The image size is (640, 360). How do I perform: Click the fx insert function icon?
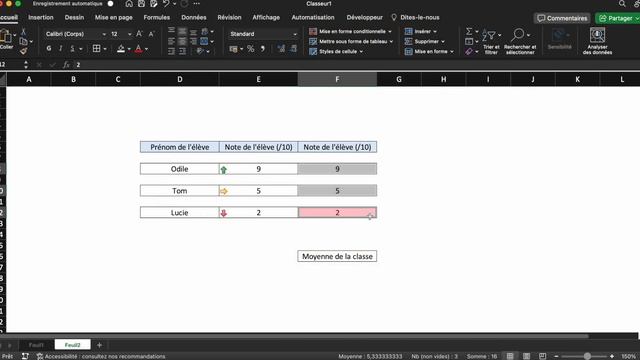coord(66,65)
